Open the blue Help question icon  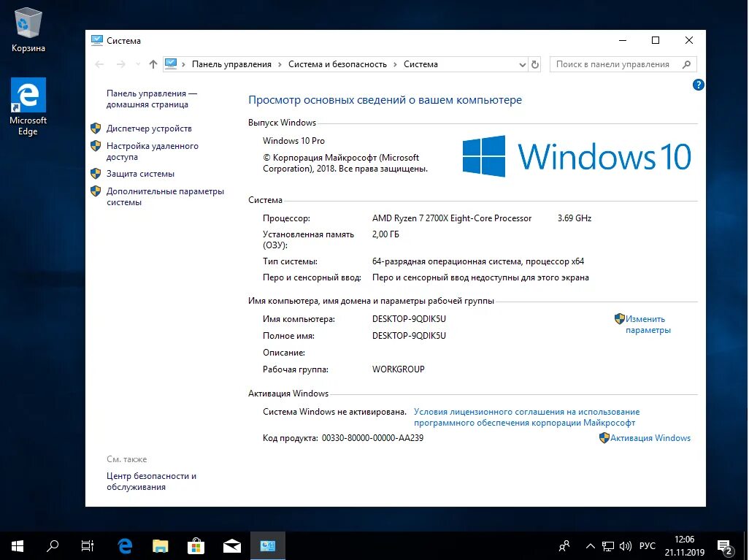[698, 85]
